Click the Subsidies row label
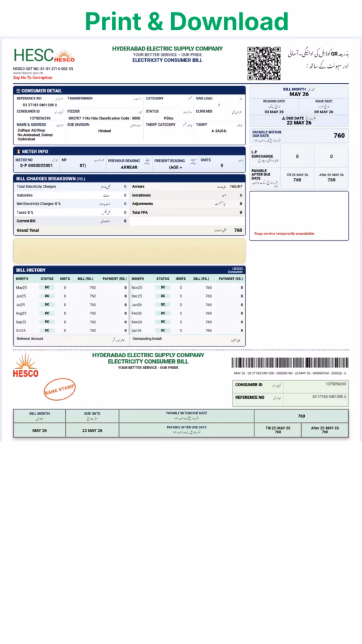This screenshot has width=362, height=644. click(25, 196)
